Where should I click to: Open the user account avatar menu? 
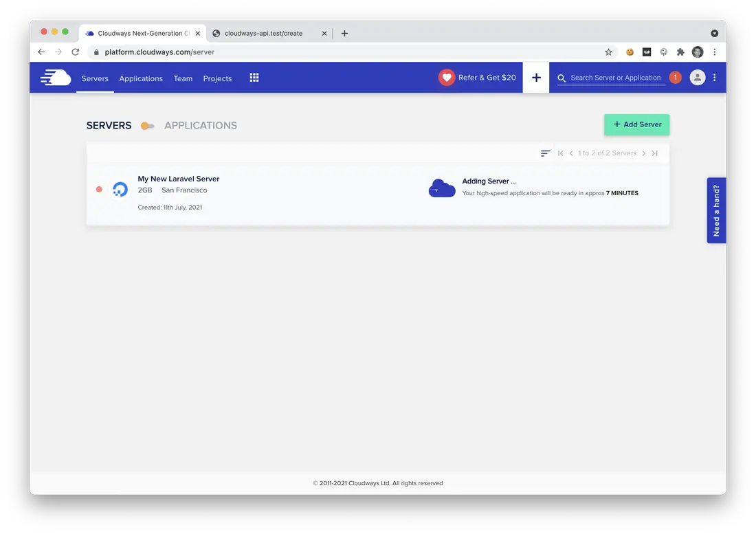click(697, 78)
